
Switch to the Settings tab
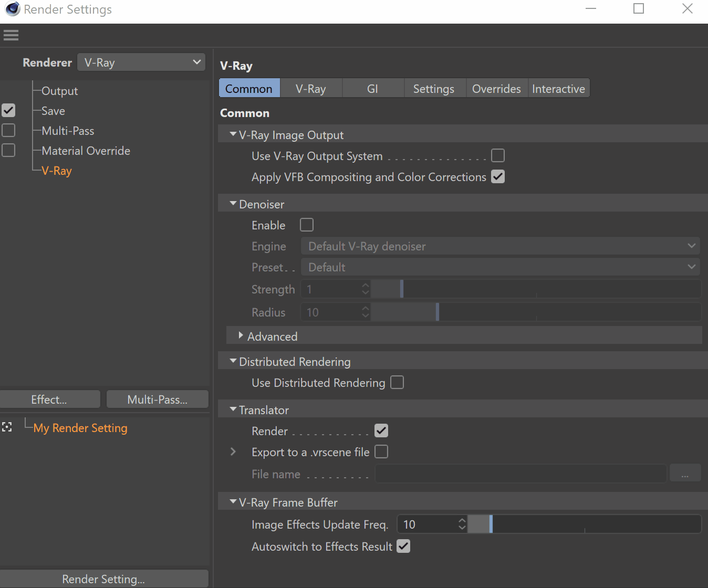434,88
